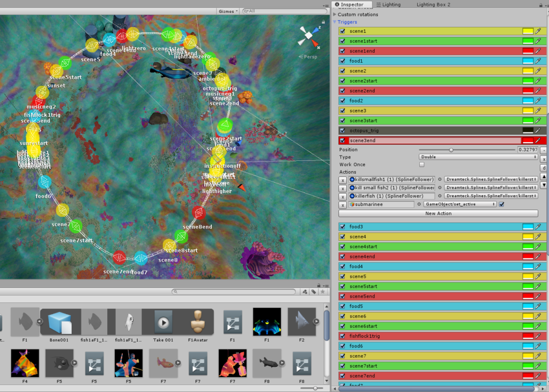Viewport: 549px width, 392px height.
Task: Click the d duplicate button beside trigger
Action: [544, 168]
